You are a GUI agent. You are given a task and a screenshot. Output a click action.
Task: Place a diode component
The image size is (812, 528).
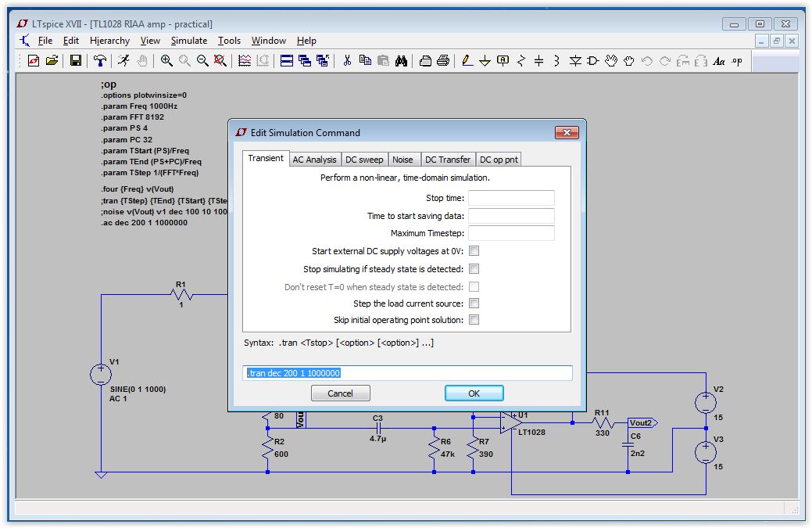pos(575,61)
